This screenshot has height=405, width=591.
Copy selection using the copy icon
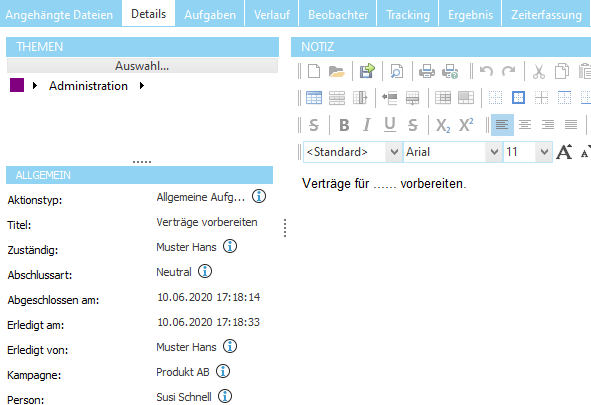[562, 71]
